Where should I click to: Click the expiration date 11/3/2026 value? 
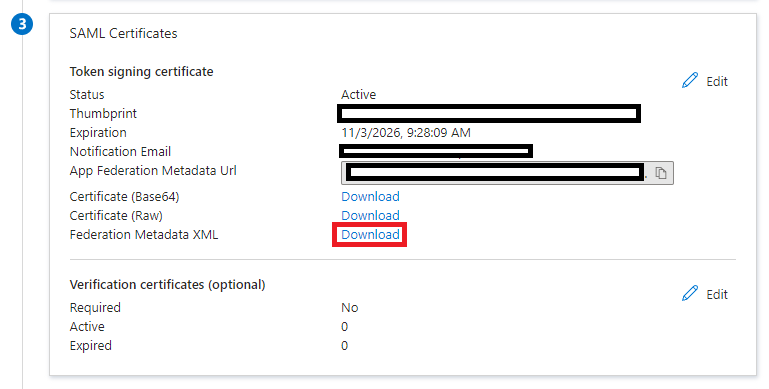[x=406, y=132]
